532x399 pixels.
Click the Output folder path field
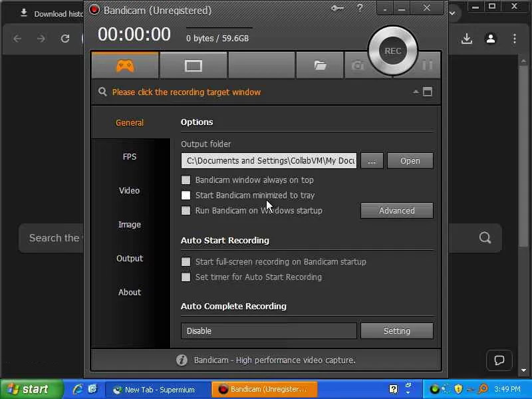coord(269,160)
